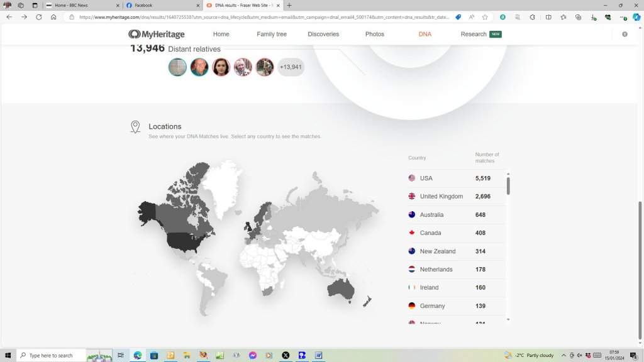The width and height of the screenshot is (644, 362).
Task: Select United Kingdom row in matches list
Action: pos(441,197)
